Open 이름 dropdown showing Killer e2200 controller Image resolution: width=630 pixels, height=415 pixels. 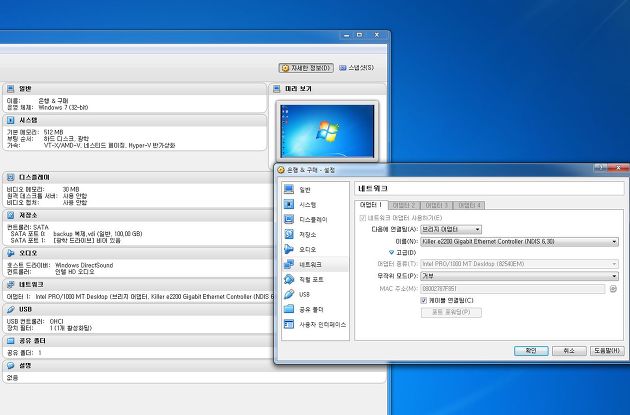(519, 241)
